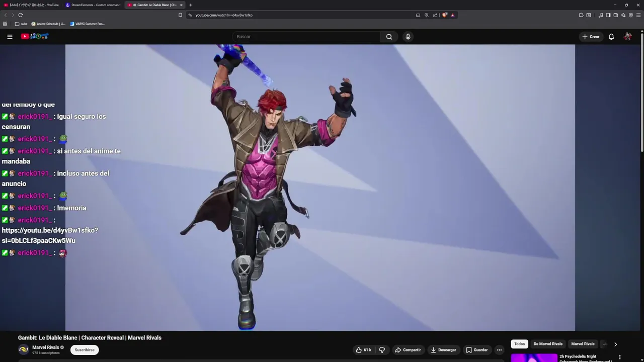Open a new browser tab
The width and height of the screenshot is (644, 362).
coord(191,5)
